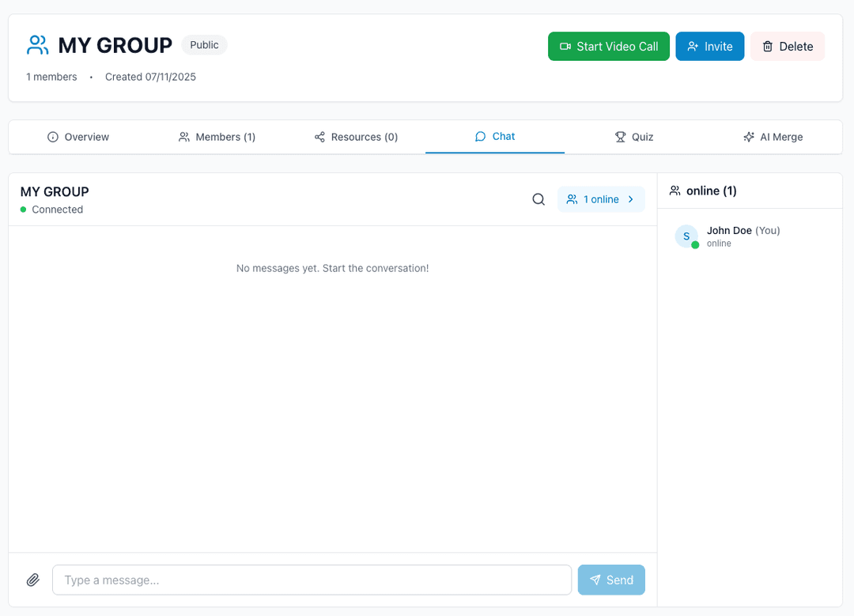Image resolution: width=854 pixels, height=616 pixels.
Task: Click the paperclip attach file icon
Action: 33,580
